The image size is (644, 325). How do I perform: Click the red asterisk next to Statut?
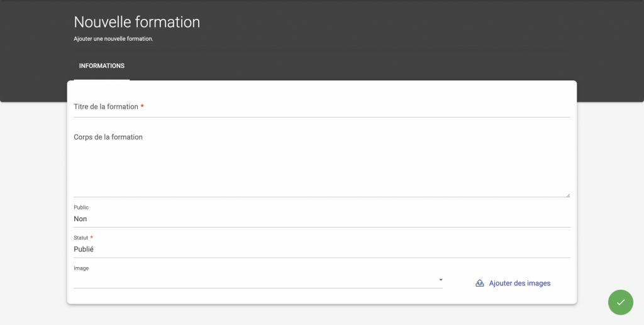point(92,237)
